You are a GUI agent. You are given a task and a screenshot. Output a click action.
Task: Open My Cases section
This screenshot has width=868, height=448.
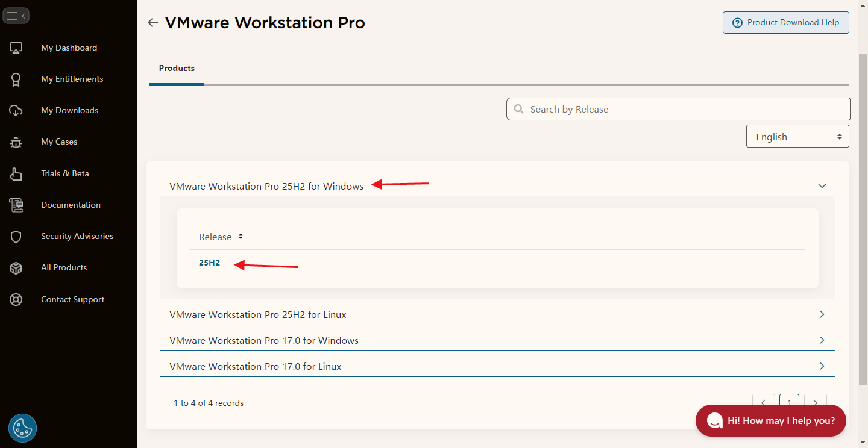pos(59,142)
